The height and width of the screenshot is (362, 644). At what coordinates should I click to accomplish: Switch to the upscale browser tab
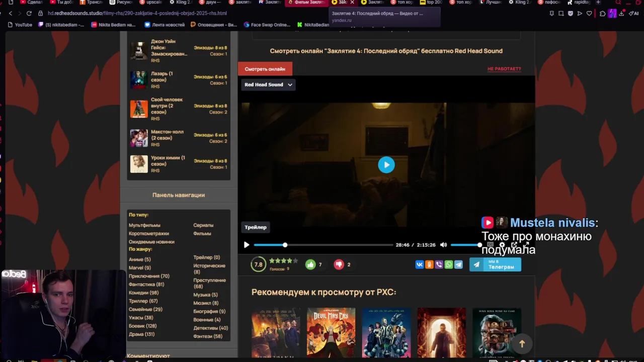click(x=151, y=3)
